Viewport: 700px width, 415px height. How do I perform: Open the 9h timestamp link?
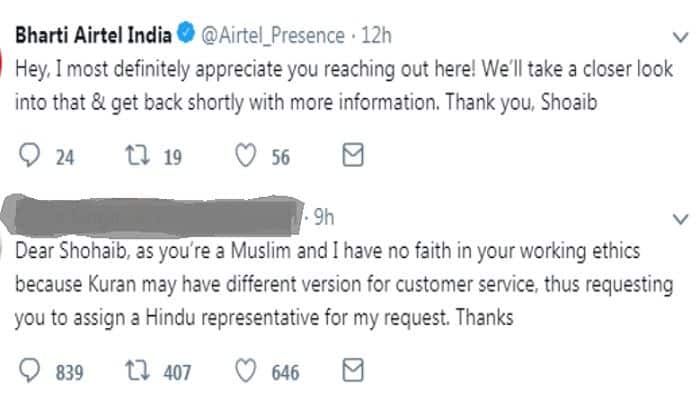[x=324, y=216]
